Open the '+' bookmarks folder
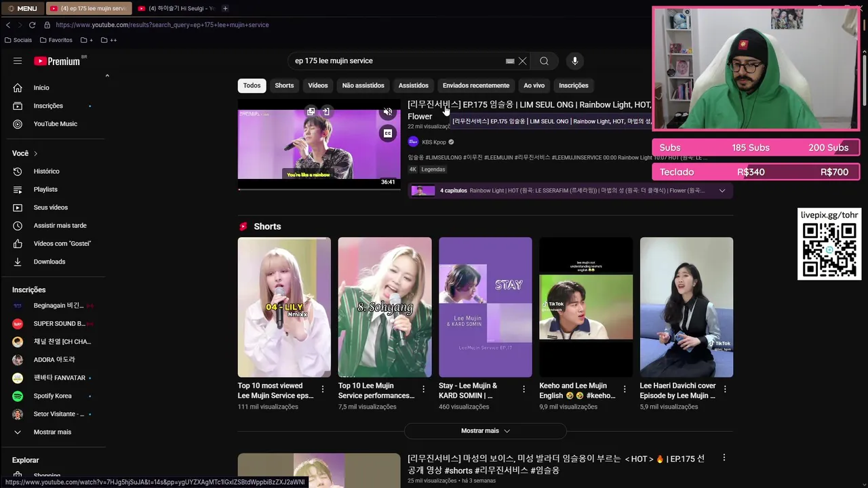The width and height of the screenshot is (868, 488). click(87, 40)
